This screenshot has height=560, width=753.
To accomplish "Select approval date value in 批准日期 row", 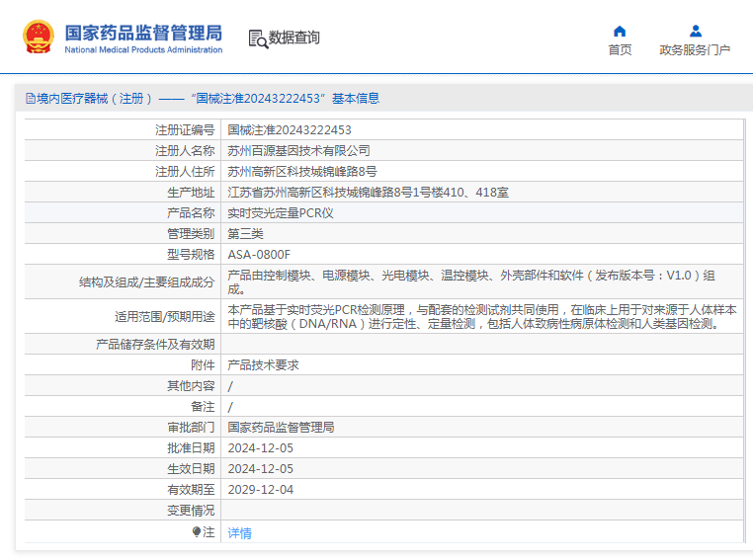I will (260, 448).
